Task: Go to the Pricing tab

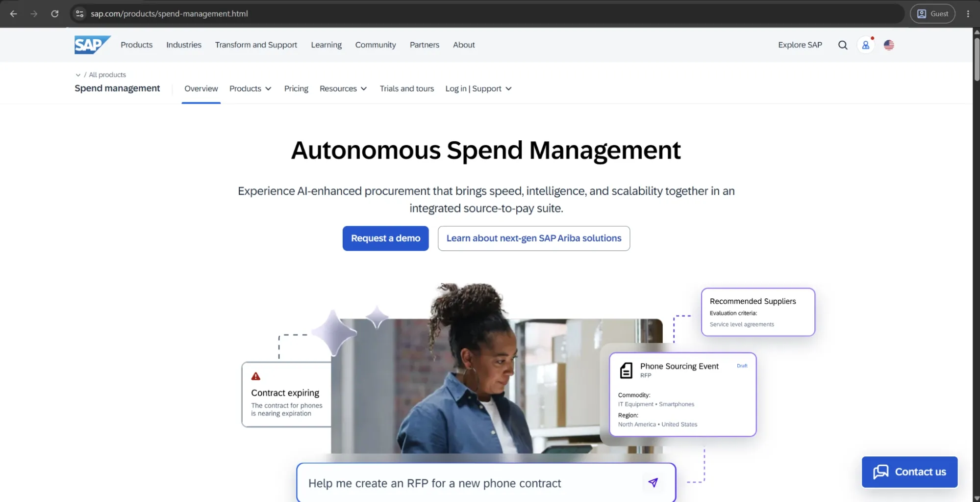Action: point(296,89)
